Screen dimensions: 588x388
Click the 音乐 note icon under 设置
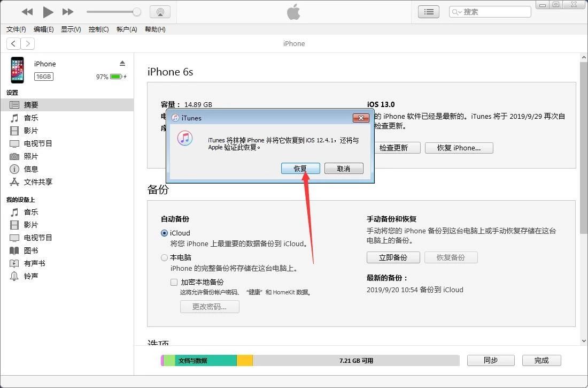[x=14, y=118]
